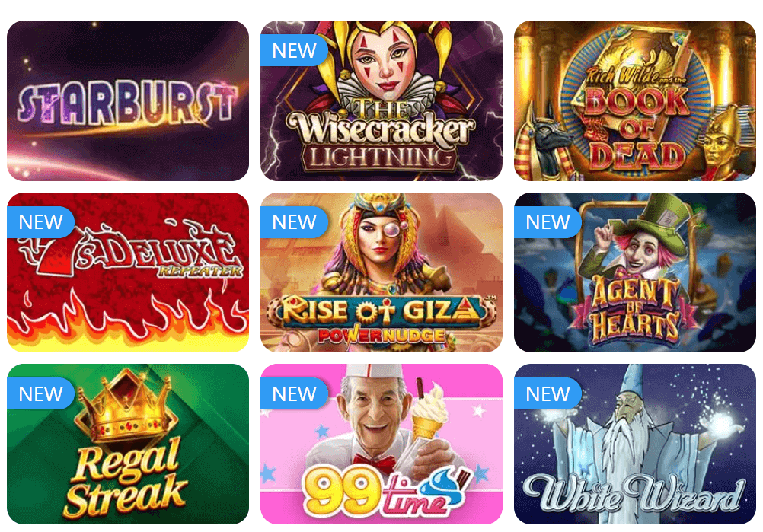Click the NEW badge on Regal Streak
This screenshot has height=532, width=763.
pos(40,394)
